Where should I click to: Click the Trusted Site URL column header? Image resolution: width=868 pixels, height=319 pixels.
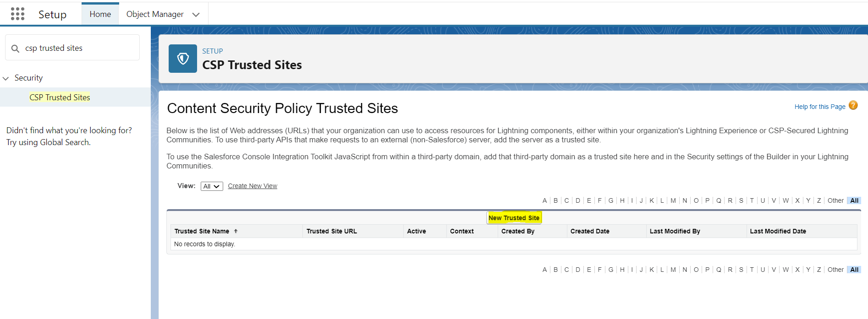[331, 231]
